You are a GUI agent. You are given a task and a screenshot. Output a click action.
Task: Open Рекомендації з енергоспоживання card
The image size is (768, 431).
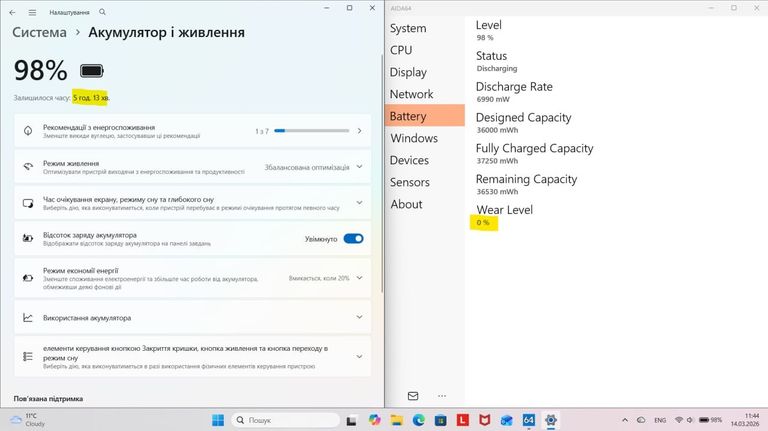(192, 131)
